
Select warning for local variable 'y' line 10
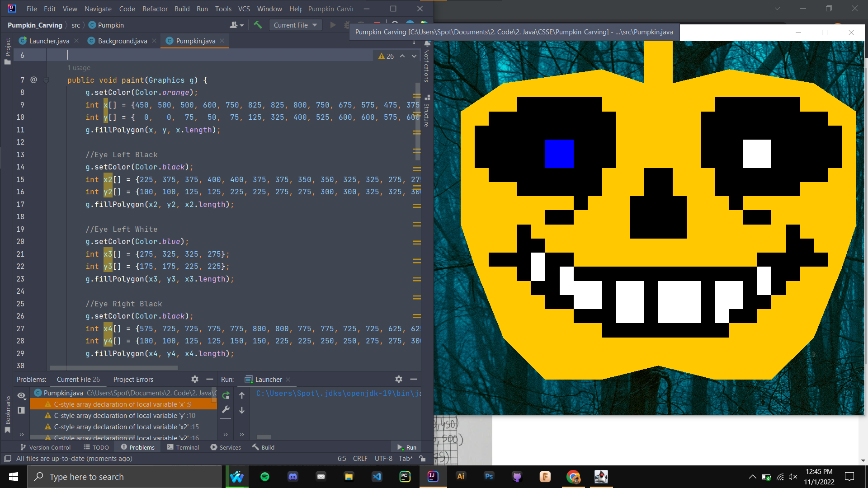coord(124,415)
